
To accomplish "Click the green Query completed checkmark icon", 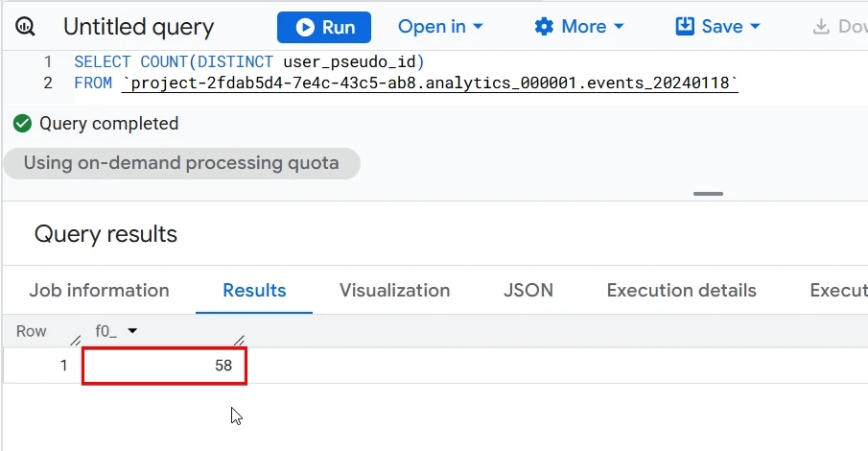I will click(22, 124).
